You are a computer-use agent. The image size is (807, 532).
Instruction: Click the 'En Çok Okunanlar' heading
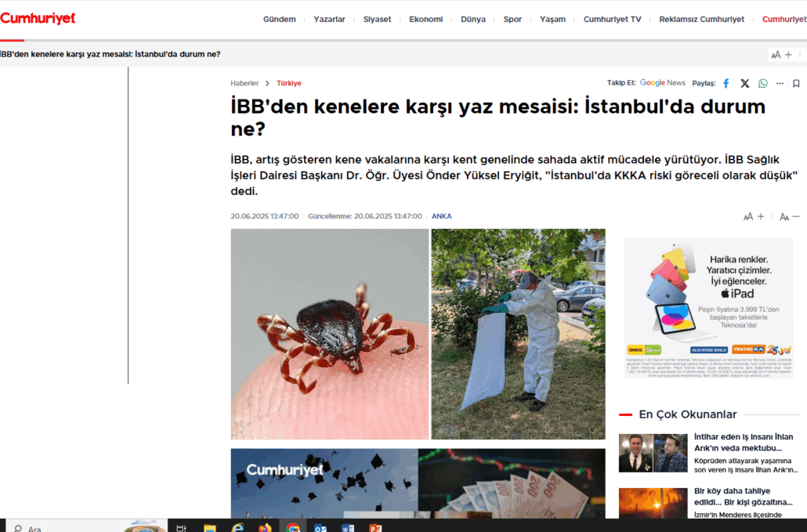pyautogui.click(x=688, y=414)
